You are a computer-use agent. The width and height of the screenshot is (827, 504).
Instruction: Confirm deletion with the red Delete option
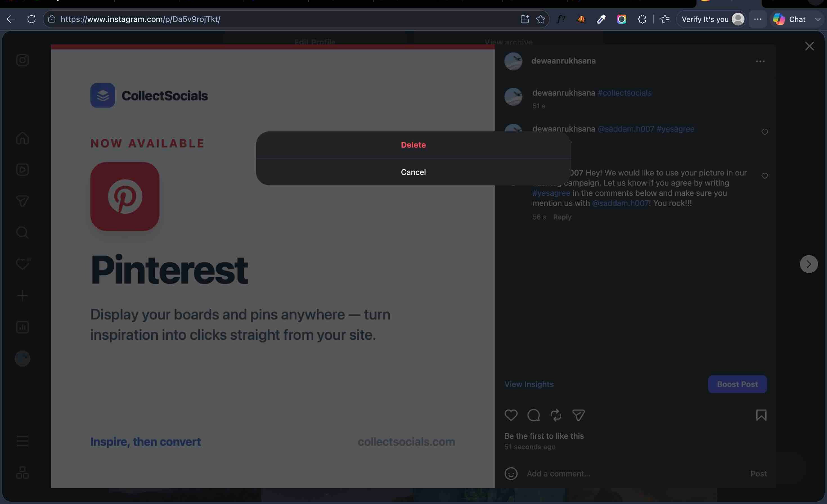click(413, 145)
